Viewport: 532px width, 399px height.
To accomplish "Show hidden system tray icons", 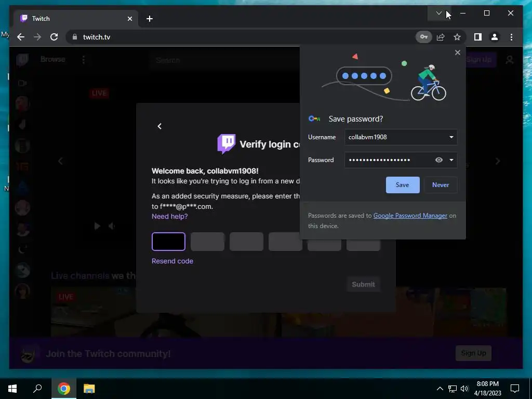I will pyautogui.click(x=440, y=389).
